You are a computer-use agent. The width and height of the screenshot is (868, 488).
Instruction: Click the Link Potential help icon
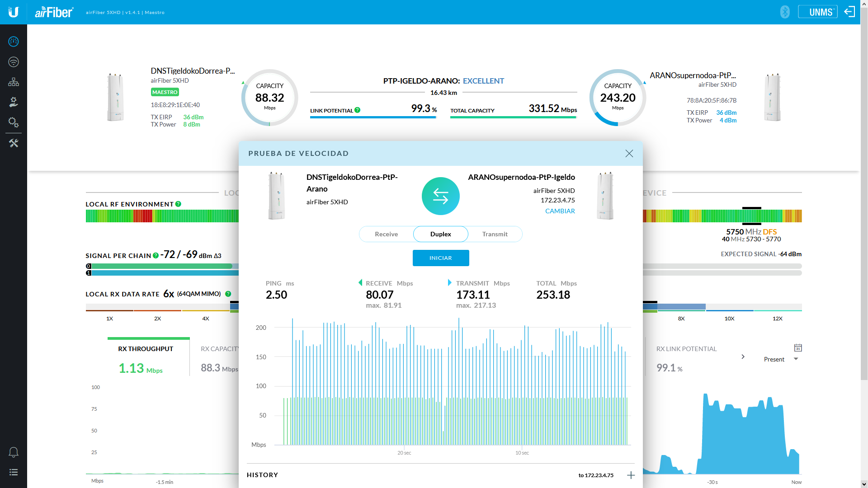click(358, 110)
